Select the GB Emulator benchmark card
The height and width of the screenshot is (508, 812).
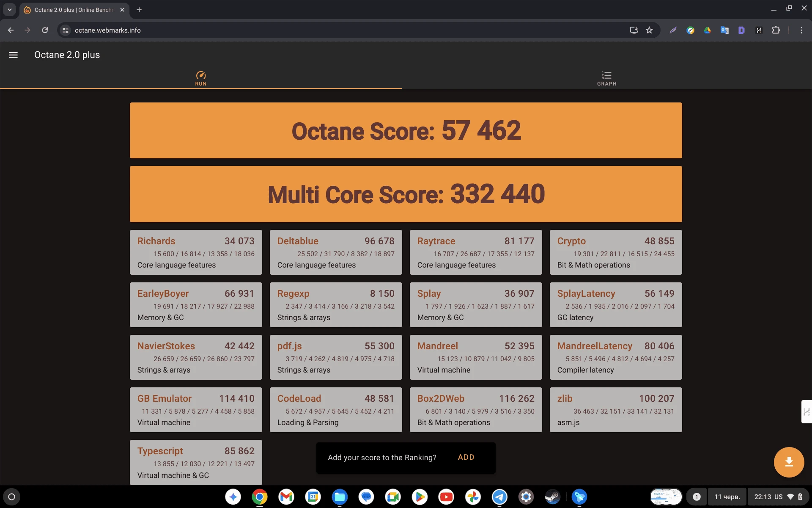point(196,410)
